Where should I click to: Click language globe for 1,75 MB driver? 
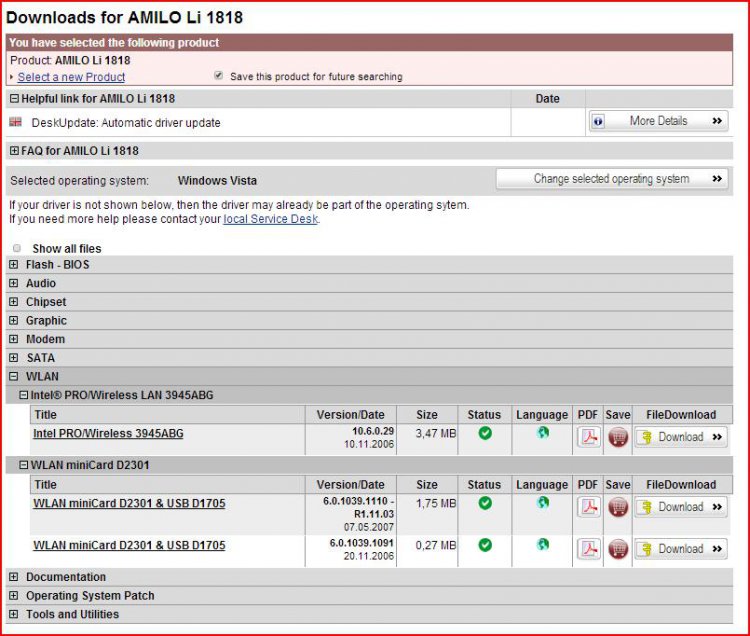[542, 502]
